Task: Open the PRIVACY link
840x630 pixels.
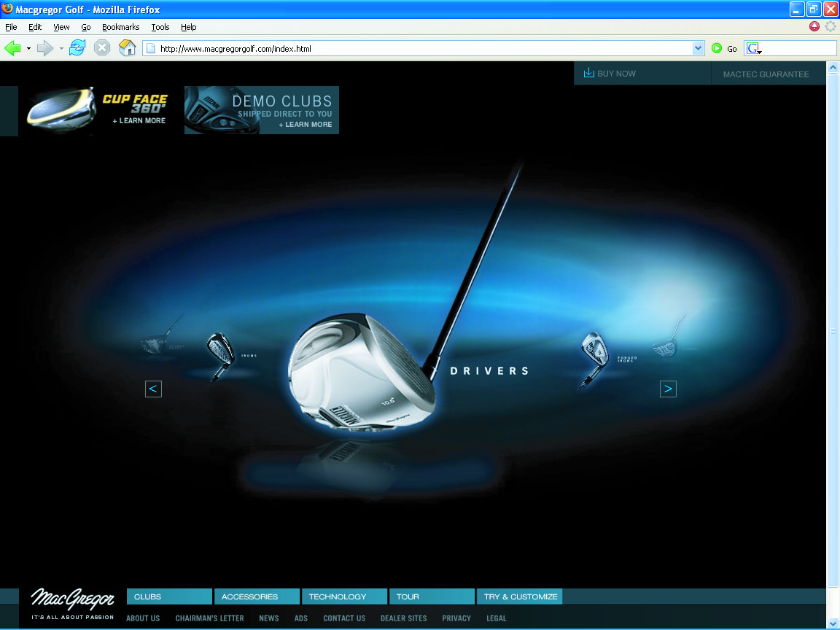Action: pyautogui.click(x=456, y=618)
